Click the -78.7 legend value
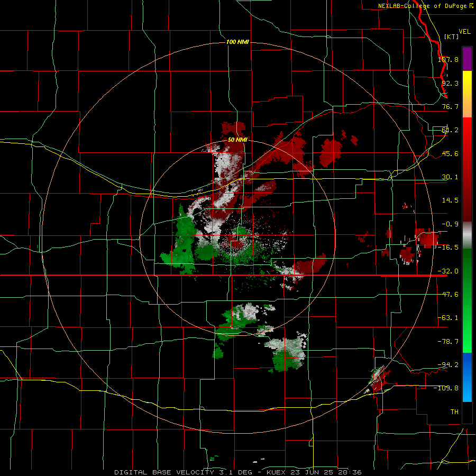Image resolution: width=476 pixels, height=476 pixels. [x=448, y=342]
